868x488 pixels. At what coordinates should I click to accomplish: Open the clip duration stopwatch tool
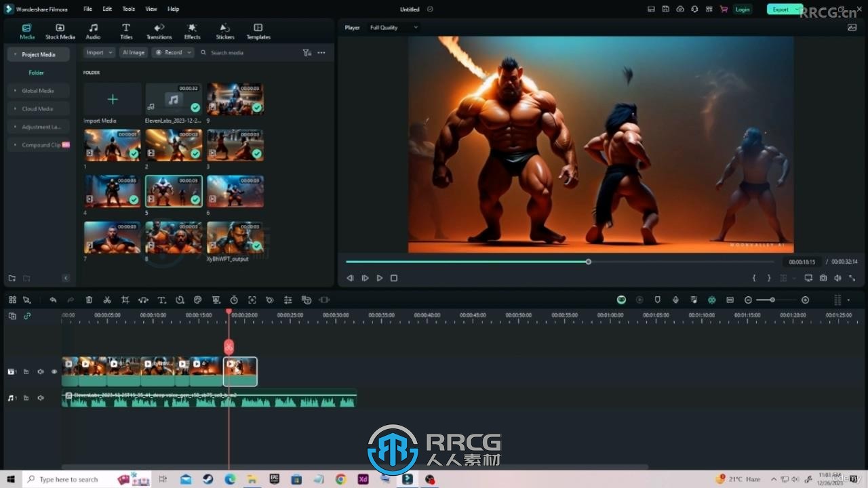234,300
